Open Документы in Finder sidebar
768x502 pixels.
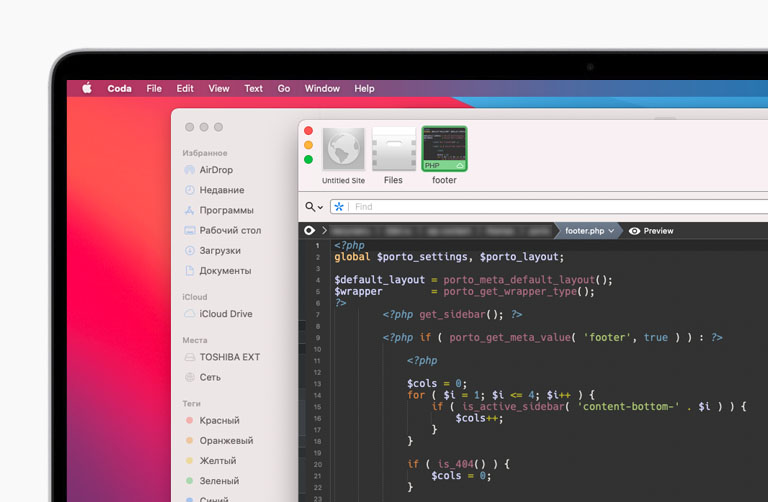tap(225, 270)
